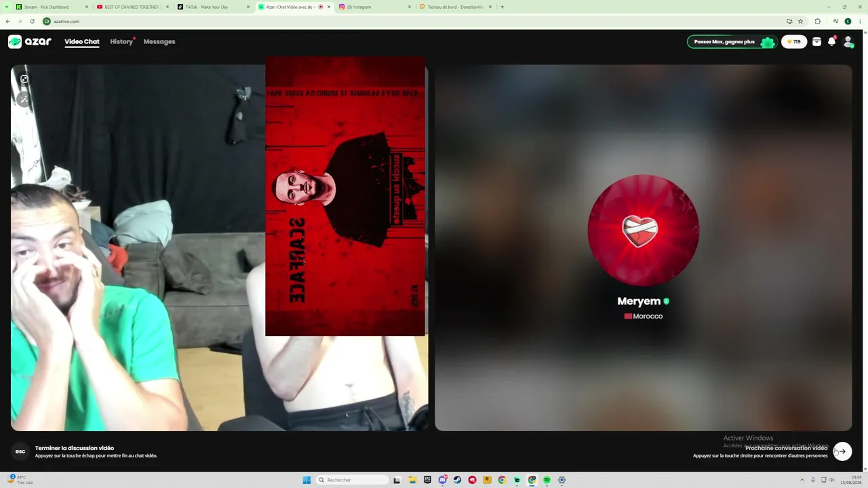This screenshot has height=488, width=868.
Task: Open Epic Games Launcher from the taskbar
Action: tap(427, 480)
